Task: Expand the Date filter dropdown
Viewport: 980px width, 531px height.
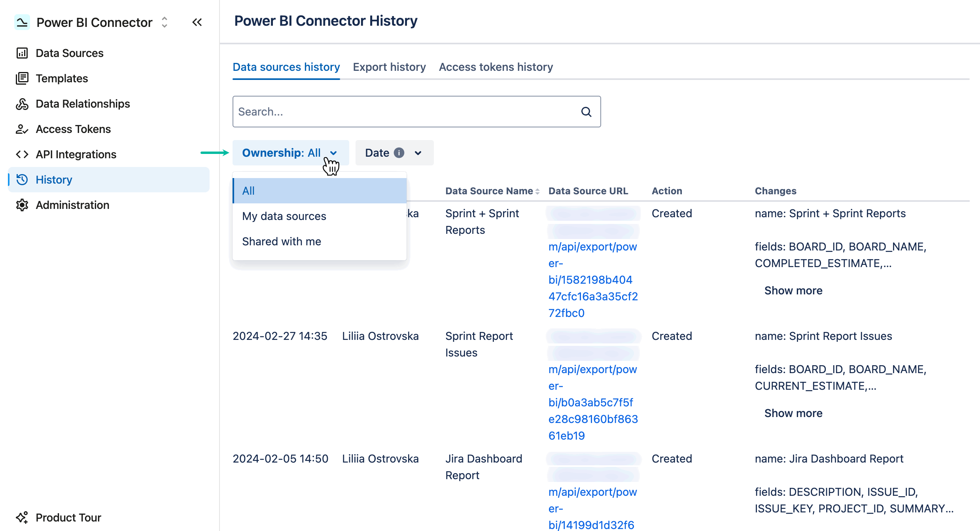Action: pos(418,153)
